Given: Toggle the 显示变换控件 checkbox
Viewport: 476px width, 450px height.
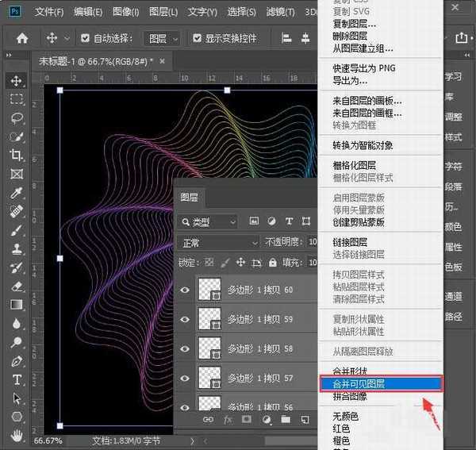Looking at the screenshot, I should [196, 38].
